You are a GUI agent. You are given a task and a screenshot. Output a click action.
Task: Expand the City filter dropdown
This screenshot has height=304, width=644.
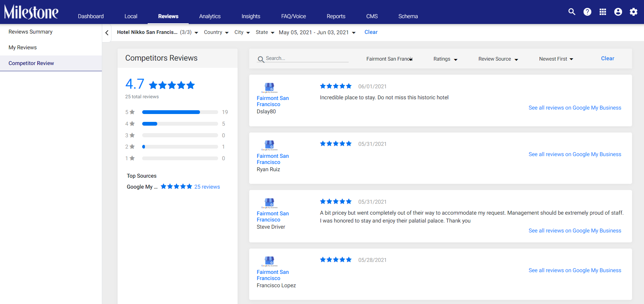242,32
